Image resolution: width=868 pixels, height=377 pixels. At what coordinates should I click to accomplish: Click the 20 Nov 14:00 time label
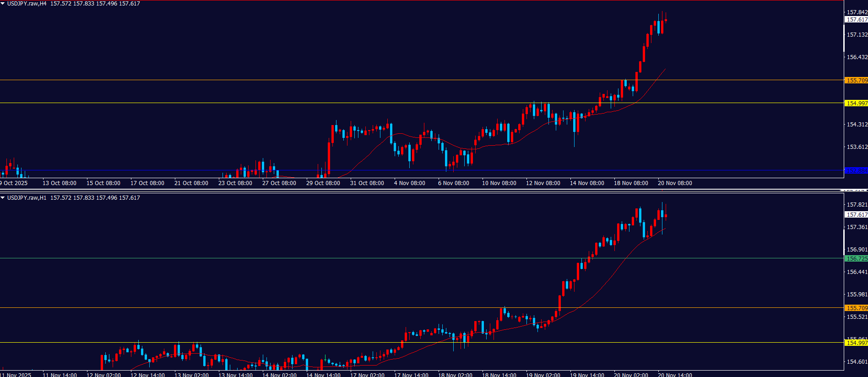pyautogui.click(x=675, y=375)
